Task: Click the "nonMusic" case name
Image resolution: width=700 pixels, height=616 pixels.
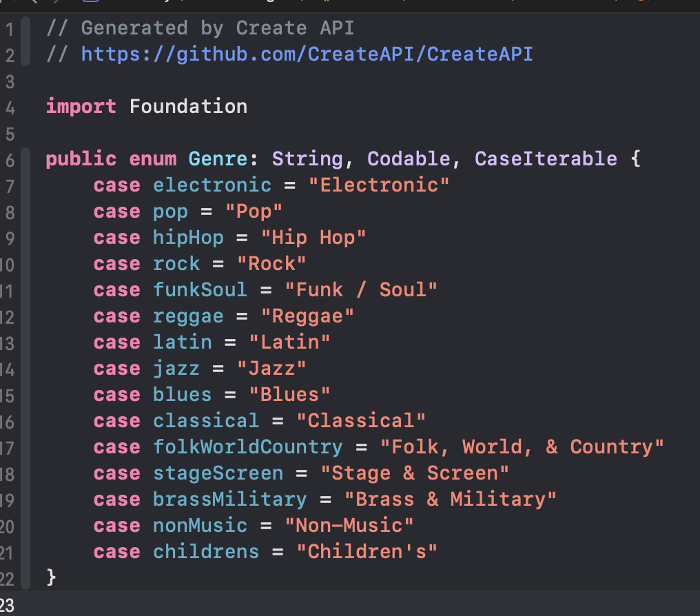Action: [x=200, y=526]
